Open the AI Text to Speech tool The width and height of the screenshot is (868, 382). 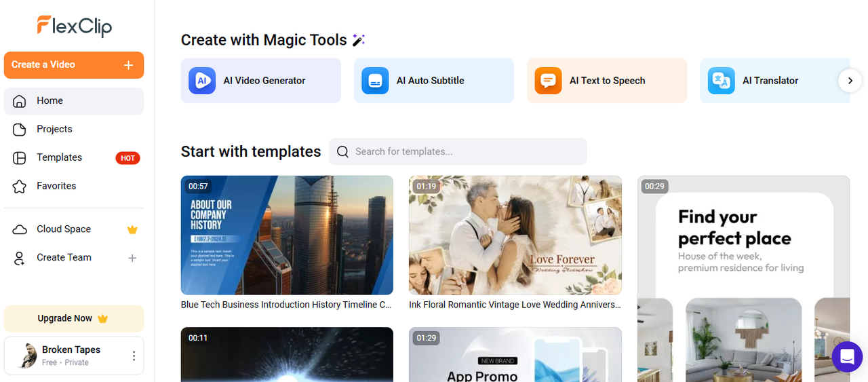point(607,81)
